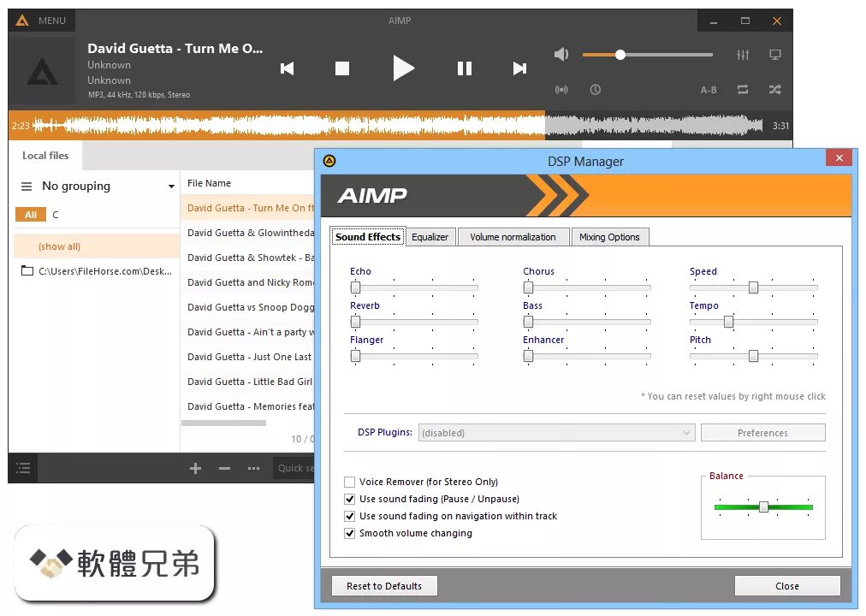This screenshot has width=866, height=616.
Task: Open the DSP Plugins dropdown
Action: (x=556, y=433)
